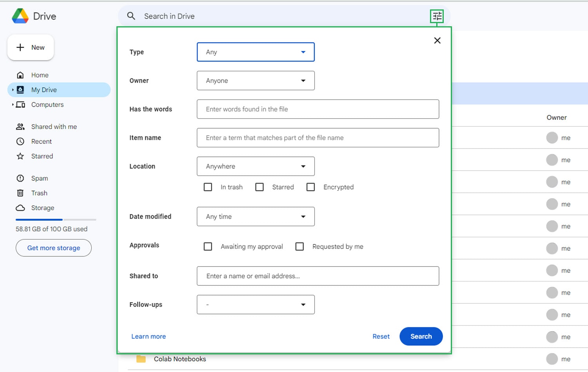Open the Learn more link
The image size is (588, 372).
148,336
